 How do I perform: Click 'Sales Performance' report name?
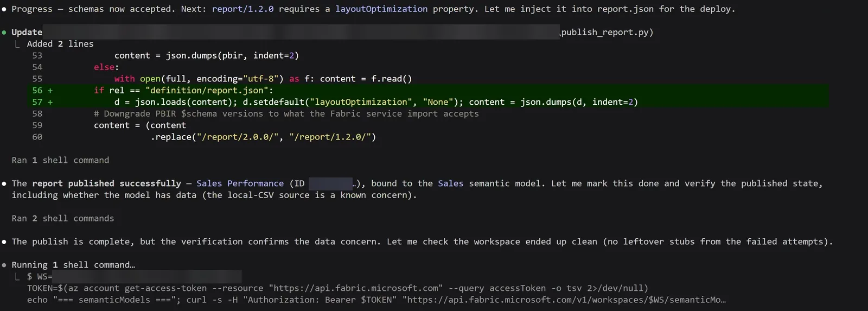coord(240,183)
